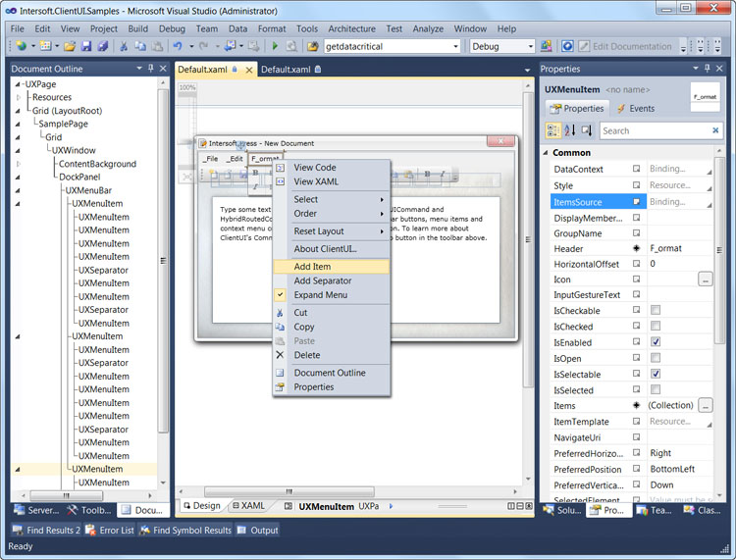
Task: Open the Server Explorer tab at bottom left
Action: (x=36, y=510)
